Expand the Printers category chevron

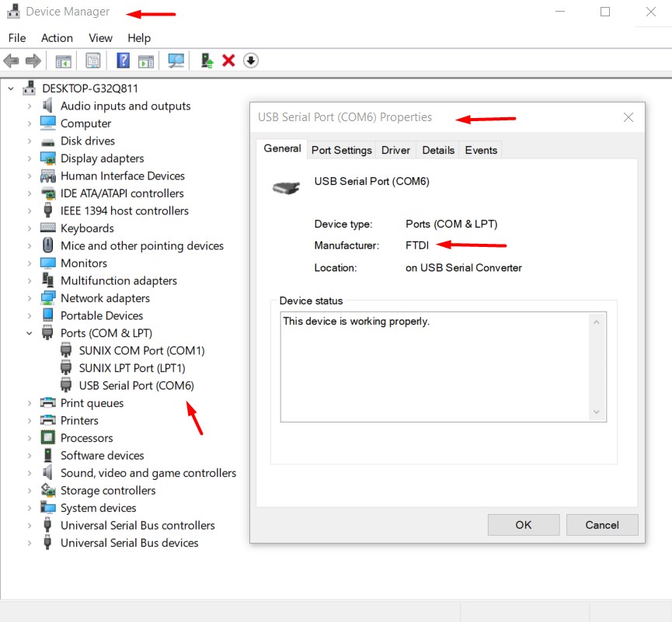(30, 421)
